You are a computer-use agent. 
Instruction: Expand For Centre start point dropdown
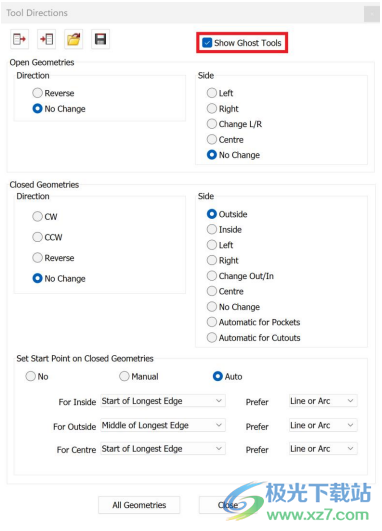point(163,449)
